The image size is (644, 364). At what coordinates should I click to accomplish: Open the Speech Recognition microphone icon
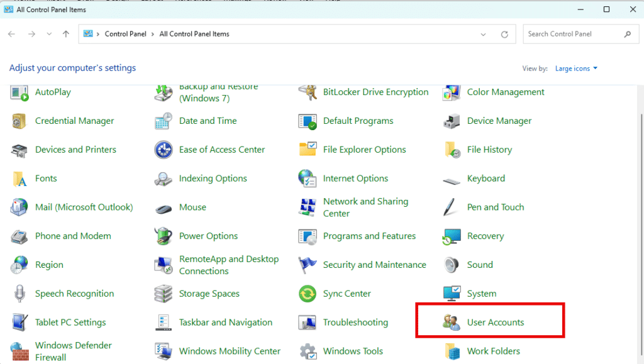(x=19, y=294)
